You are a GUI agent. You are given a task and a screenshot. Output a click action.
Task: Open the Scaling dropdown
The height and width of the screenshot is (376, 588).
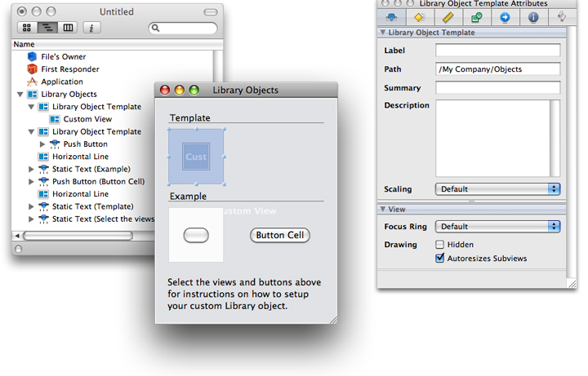pyautogui.click(x=497, y=189)
